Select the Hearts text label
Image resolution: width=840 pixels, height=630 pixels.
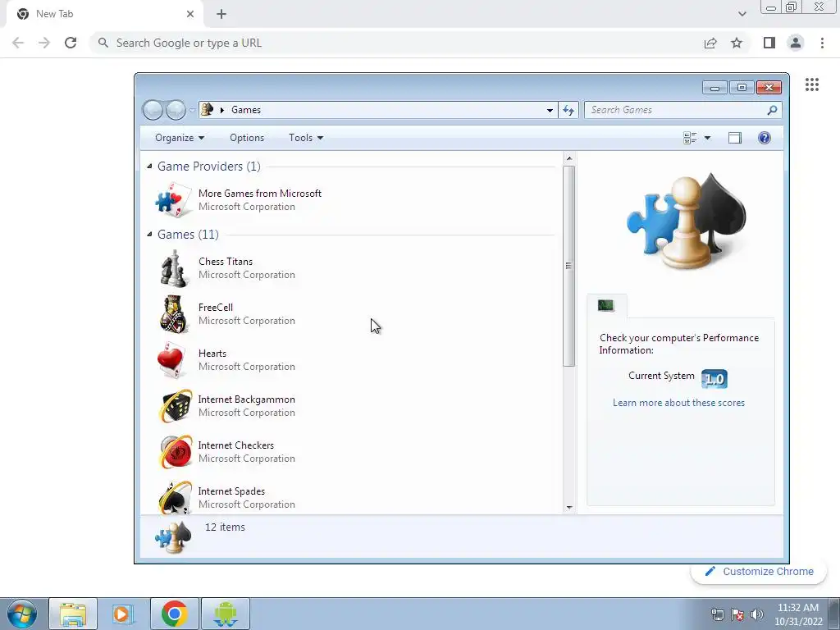point(212,354)
